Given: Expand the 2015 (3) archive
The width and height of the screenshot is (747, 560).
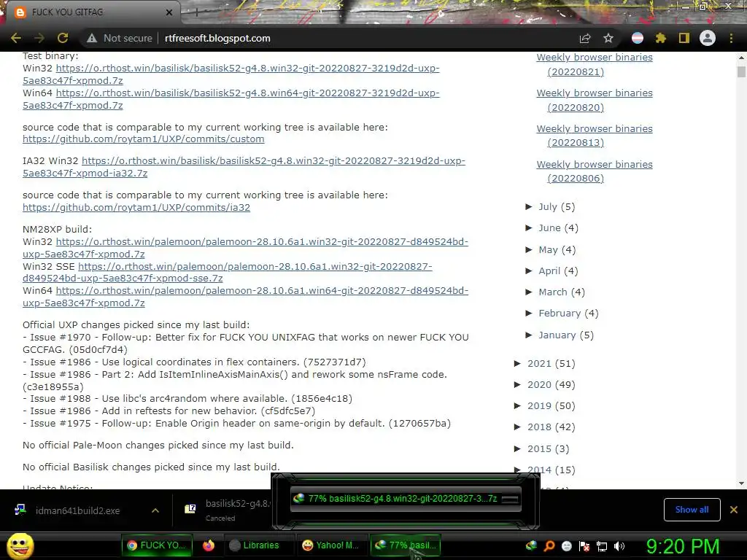Looking at the screenshot, I should (x=518, y=448).
